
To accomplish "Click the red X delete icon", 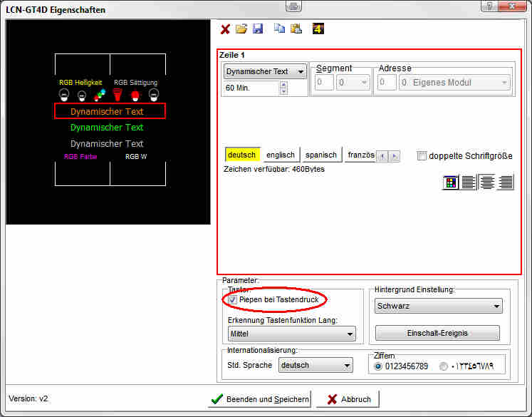I will point(226,29).
